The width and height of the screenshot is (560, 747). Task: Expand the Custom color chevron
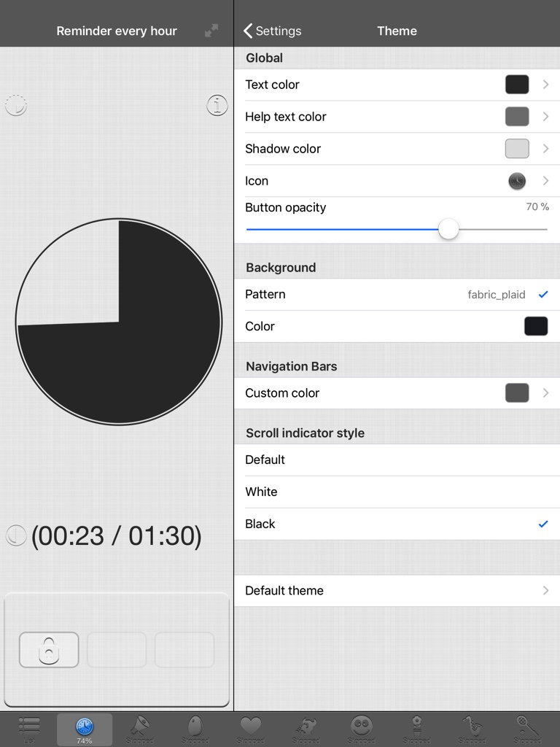[545, 393]
